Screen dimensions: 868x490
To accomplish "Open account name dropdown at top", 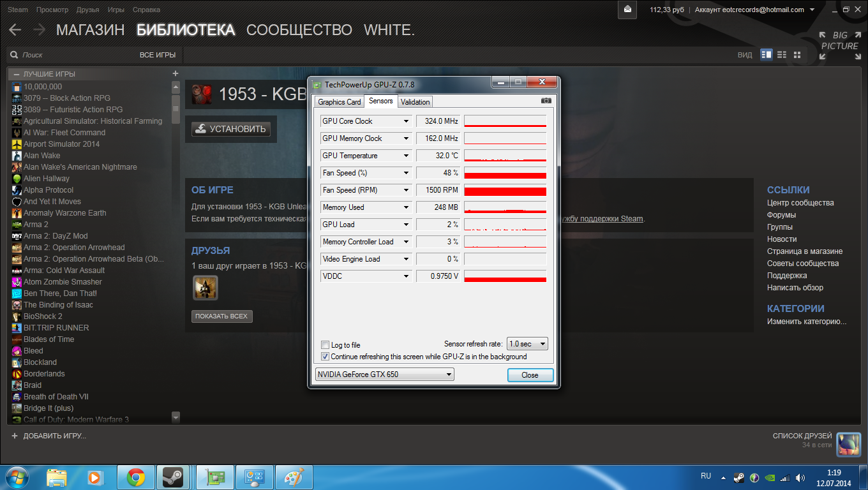I will (754, 10).
